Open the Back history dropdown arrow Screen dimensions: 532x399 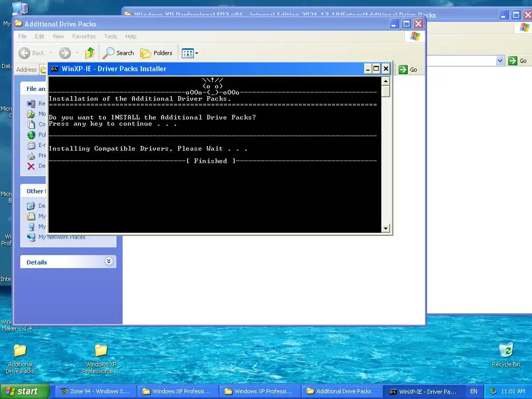tap(51, 53)
